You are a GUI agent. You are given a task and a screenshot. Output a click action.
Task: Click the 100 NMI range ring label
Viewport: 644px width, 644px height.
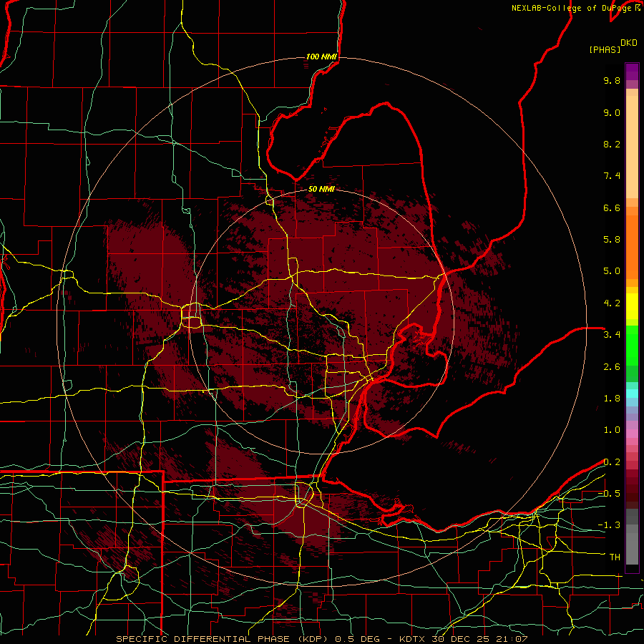tap(321, 57)
